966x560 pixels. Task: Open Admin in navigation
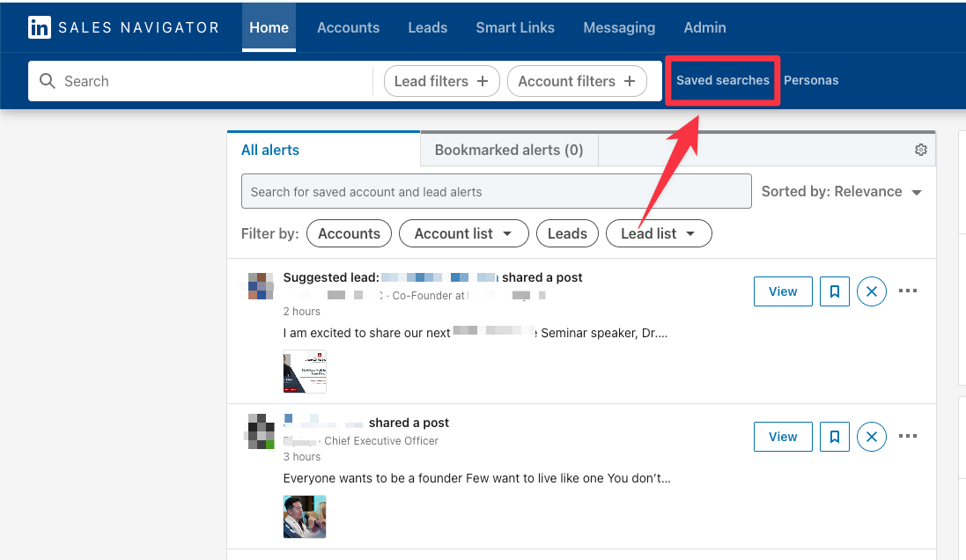click(704, 27)
